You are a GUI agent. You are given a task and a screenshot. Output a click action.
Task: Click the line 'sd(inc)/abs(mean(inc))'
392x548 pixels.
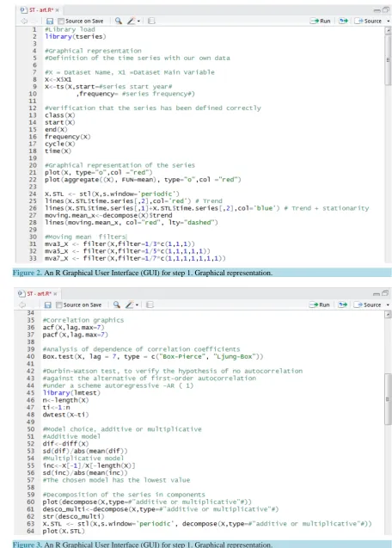(x=85, y=473)
